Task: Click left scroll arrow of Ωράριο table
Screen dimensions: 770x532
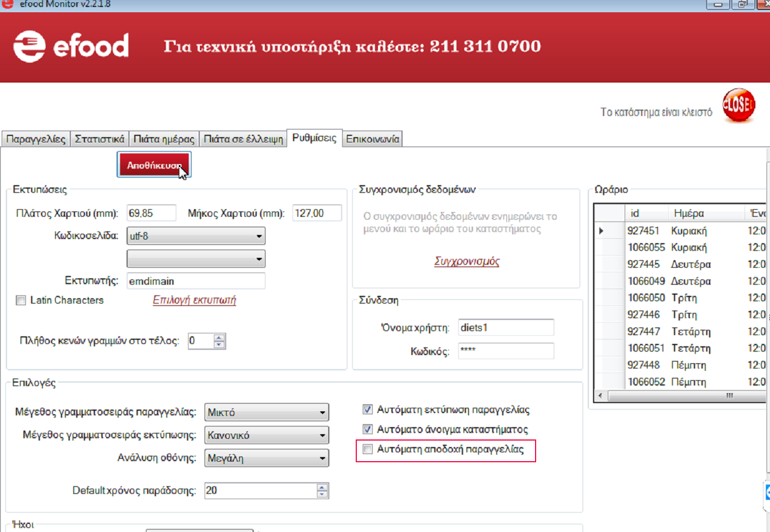Action: [599, 395]
